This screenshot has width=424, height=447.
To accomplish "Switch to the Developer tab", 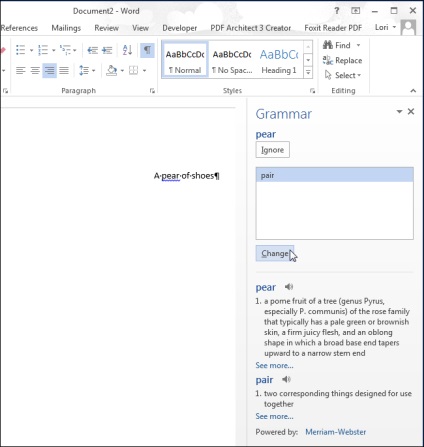I will 180,28.
